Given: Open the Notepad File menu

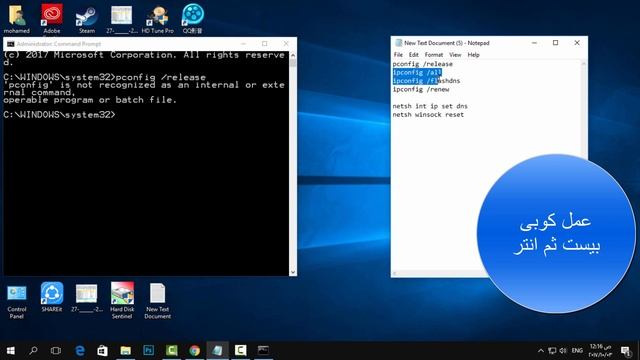Looking at the screenshot, I should coord(398,55).
